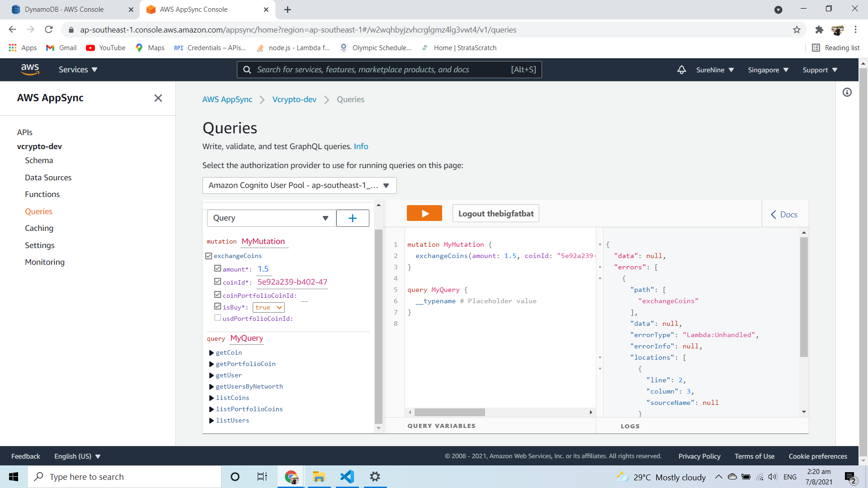
Task: Open Visual Studio Code from the taskbar
Action: 347,477
